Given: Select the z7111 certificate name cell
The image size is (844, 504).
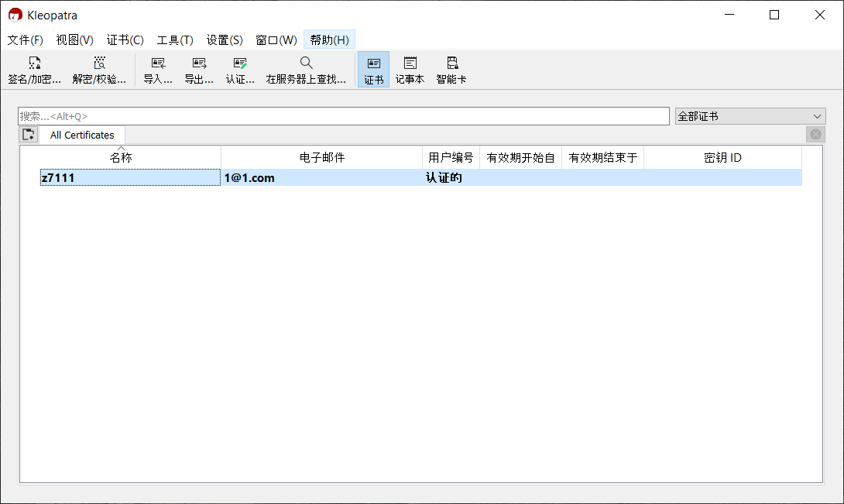Looking at the screenshot, I should coord(130,178).
